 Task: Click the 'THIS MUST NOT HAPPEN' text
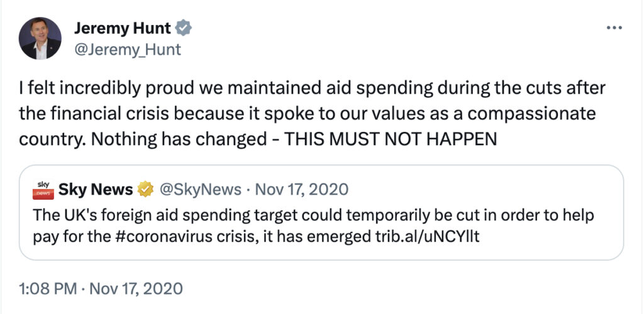391,139
